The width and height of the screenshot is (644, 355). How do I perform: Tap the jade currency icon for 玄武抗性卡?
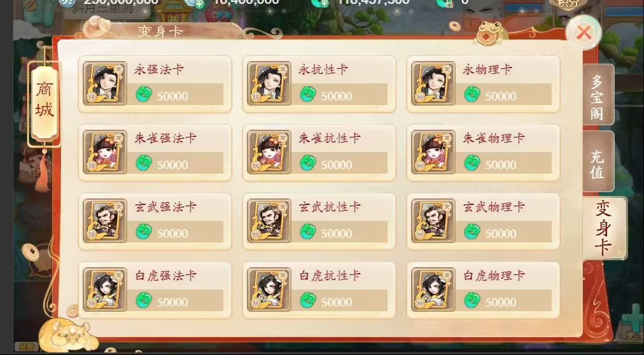tap(308, 232)
